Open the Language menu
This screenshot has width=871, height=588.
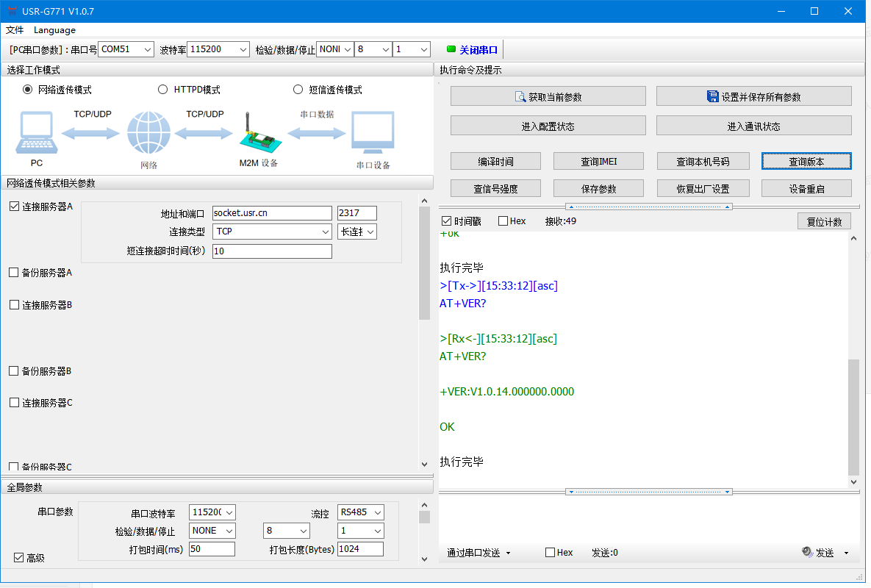[54, 30]
